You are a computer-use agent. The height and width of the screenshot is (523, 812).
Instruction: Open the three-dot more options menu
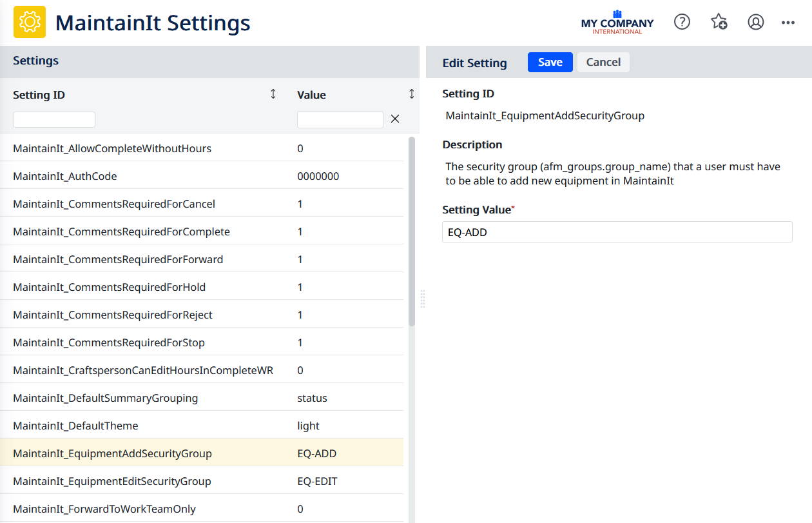pyautogui.click(x=788, y=23)
